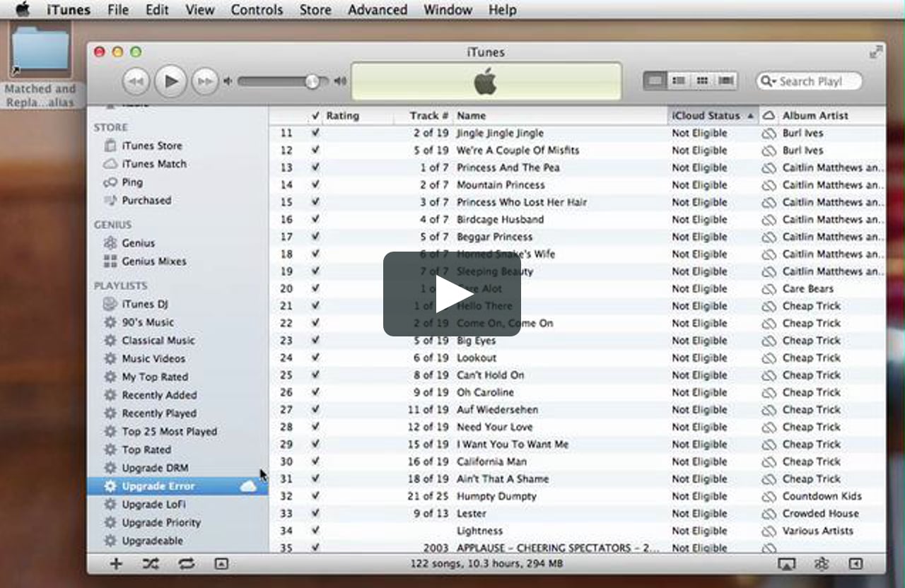Open the Store menu
The width and height of the screenshot is (905, 588).
coord(315,10)
